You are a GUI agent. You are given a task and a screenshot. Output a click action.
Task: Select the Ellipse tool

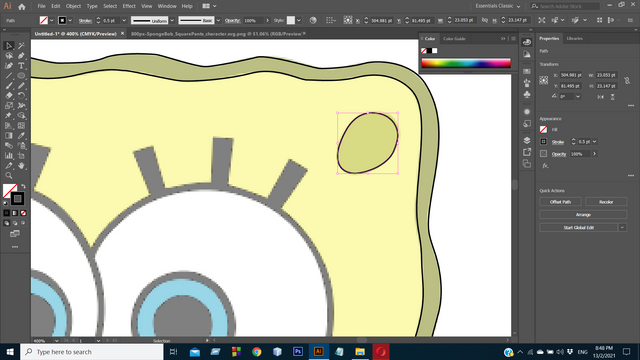click(21, 76)
